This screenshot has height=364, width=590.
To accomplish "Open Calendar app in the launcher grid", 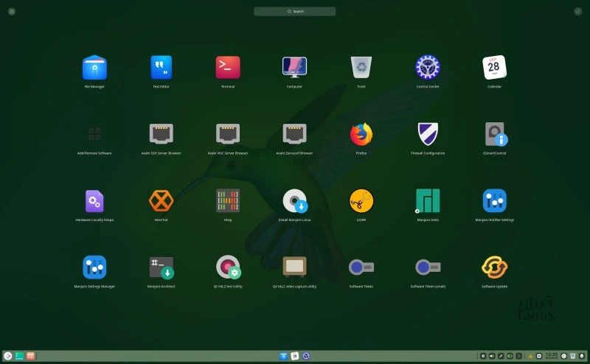I will 494,68.
